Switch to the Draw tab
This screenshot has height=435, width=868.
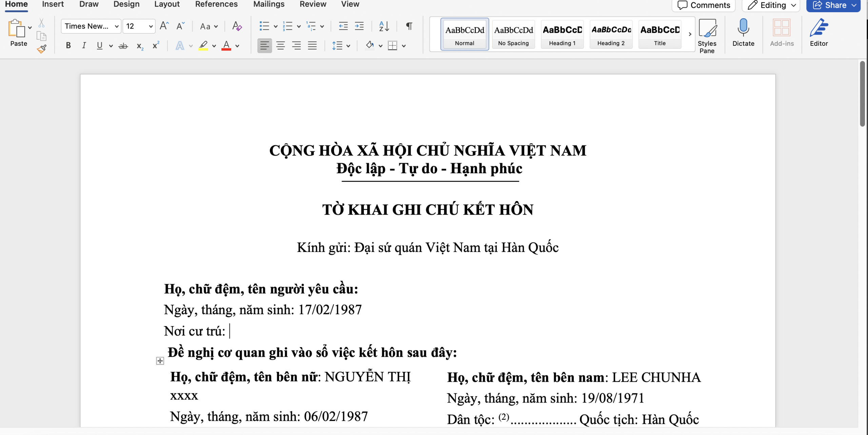(x=89, y=4)
